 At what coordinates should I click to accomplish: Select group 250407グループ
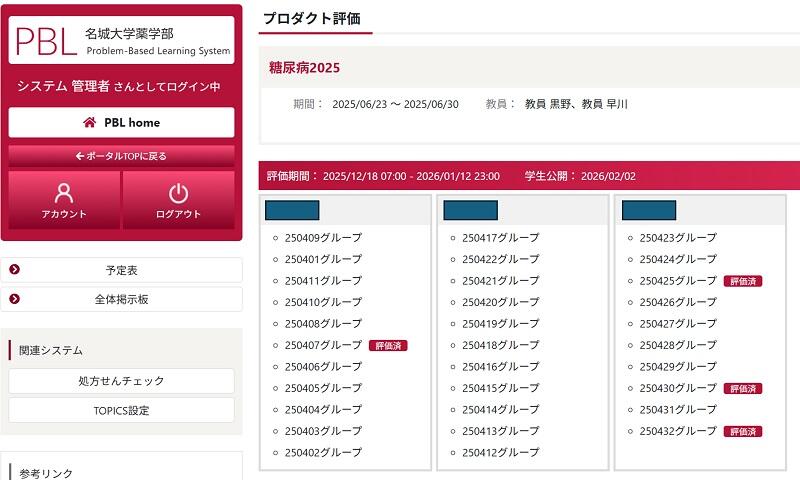[323, 345]
